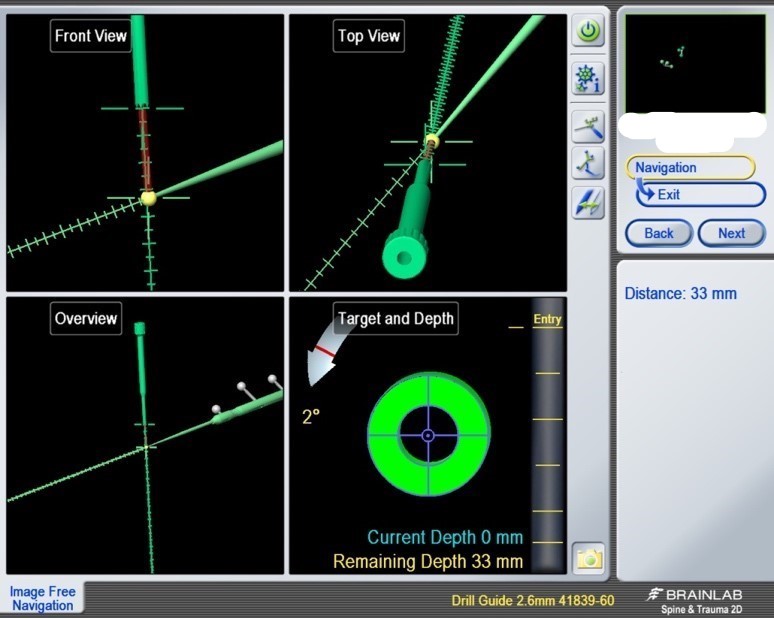
Task: Select the Navigation step
Action: tap(689, 168)
